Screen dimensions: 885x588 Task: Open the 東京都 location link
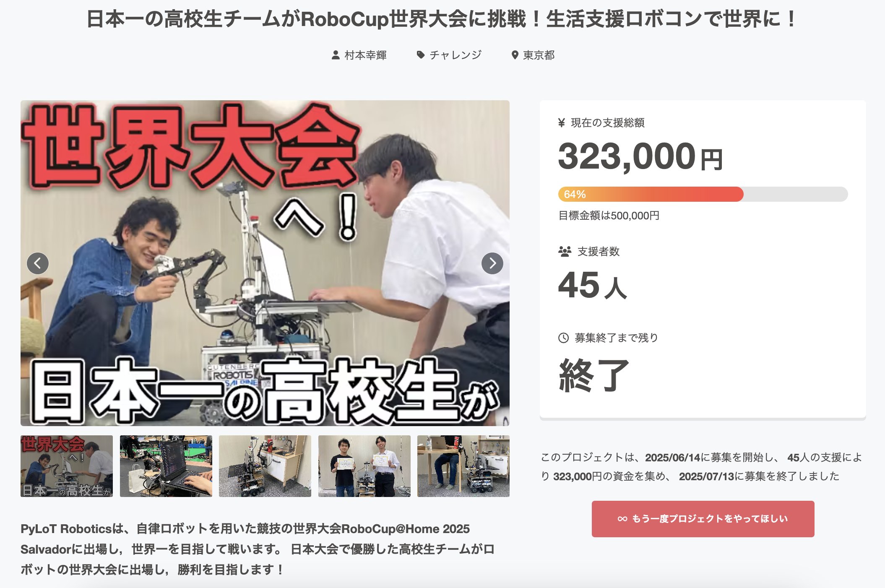coord(539,55)
